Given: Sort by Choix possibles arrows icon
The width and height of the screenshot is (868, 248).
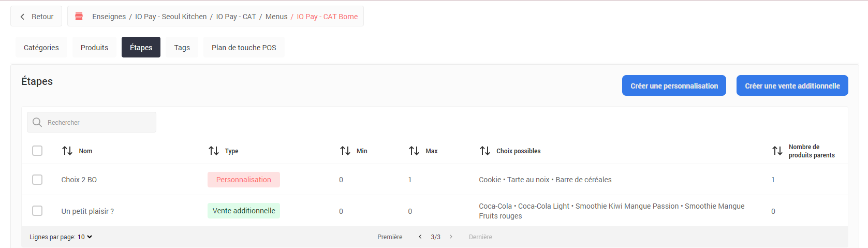Looking at the screenshot, I should tap(485, 151).
